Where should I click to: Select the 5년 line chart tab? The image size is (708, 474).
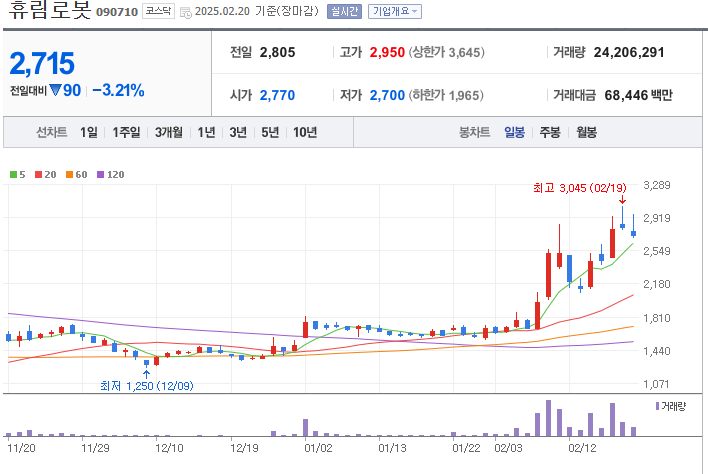tap(270, 132)
